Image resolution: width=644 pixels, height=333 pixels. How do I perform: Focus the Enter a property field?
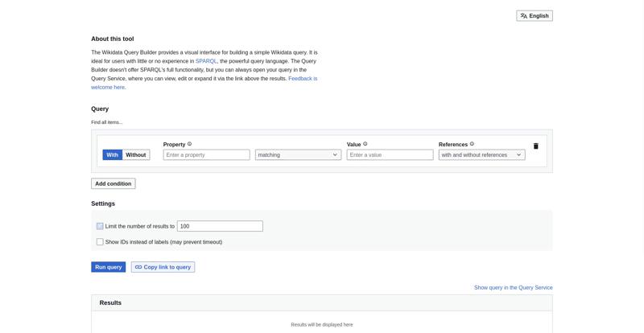(x=206, y=154)
